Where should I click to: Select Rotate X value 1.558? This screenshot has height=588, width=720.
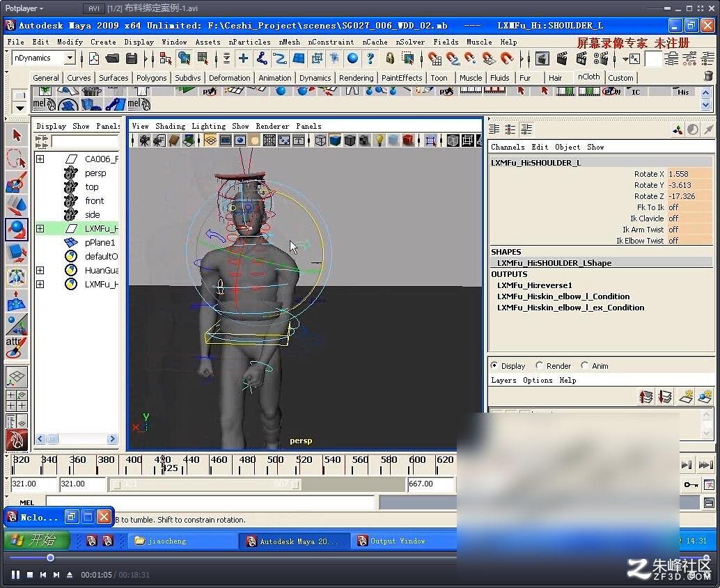click(689, 174)
